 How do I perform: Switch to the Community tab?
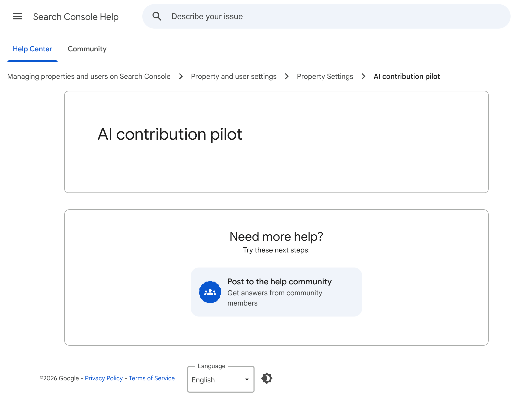[87, 49]
